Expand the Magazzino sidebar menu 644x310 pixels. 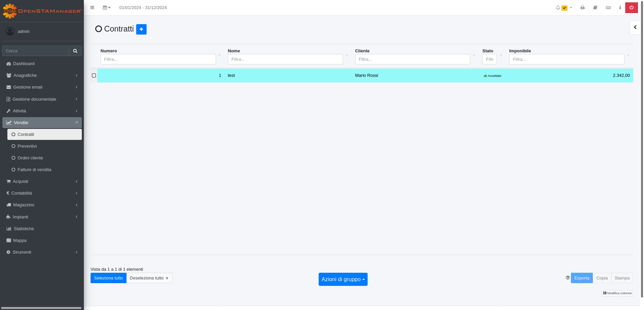pyautogui.click(x=42, y=205)
